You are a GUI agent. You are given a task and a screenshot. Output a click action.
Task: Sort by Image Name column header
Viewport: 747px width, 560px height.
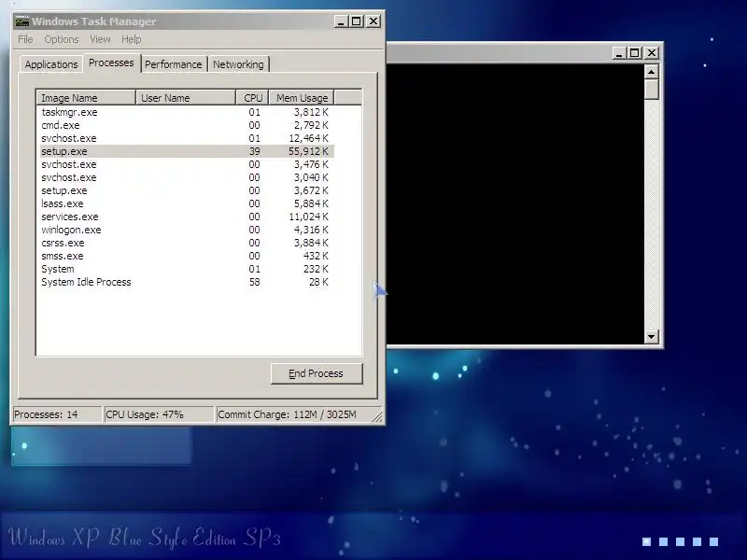pyautogui.click(x=86, y=98)
